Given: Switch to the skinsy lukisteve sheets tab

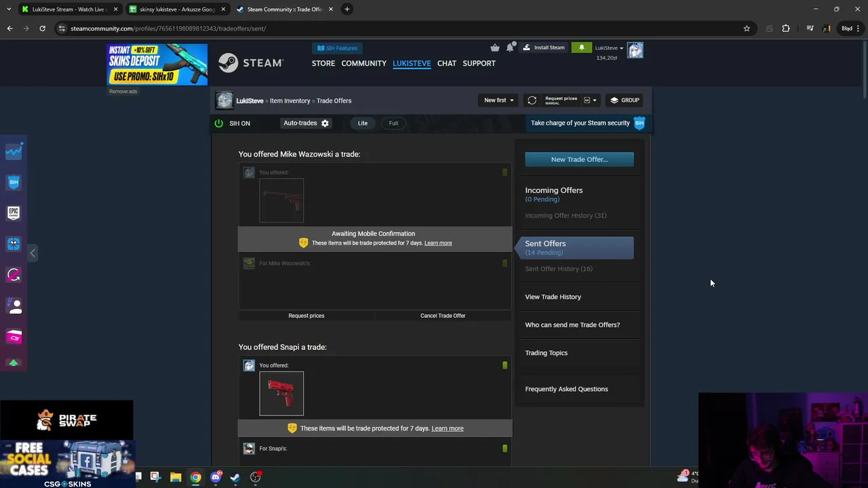Looking at the screenshot, I should click(x=178, y=9).
